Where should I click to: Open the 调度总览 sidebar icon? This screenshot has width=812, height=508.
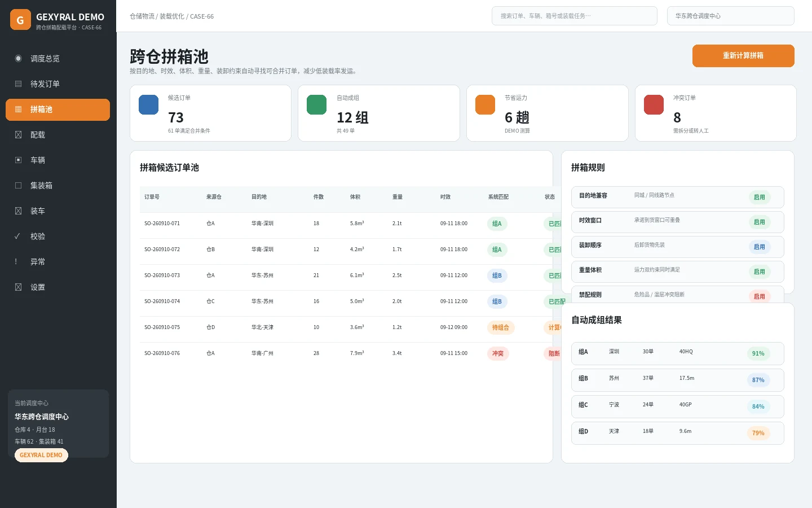(18, 59)
